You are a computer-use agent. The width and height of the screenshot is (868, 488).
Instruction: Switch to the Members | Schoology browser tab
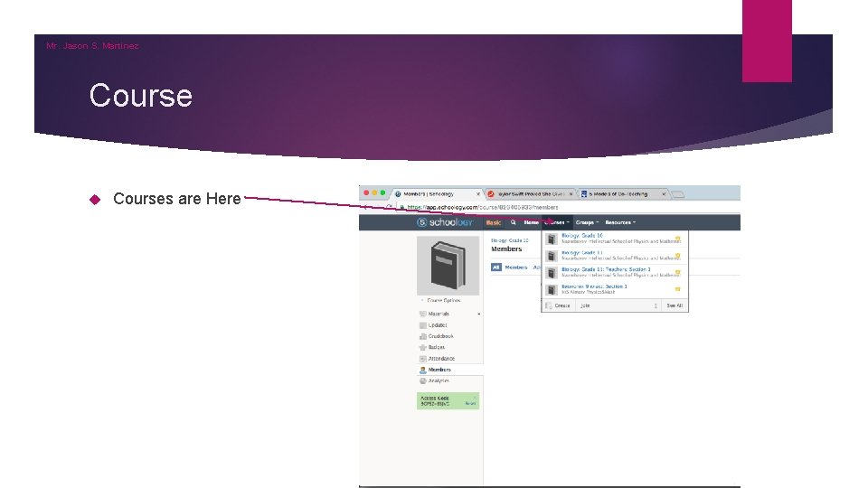[438, 194]
